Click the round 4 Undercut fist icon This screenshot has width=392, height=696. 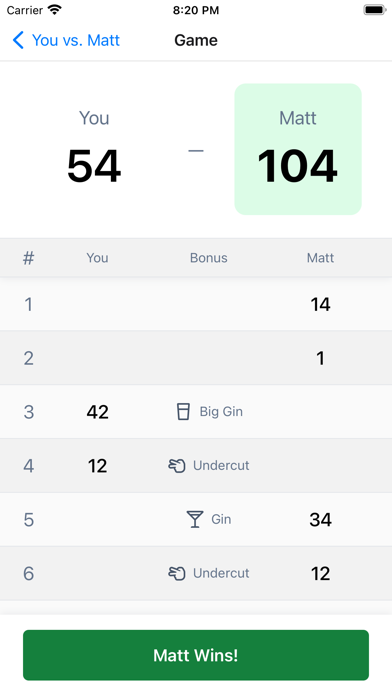(x=177, y=466)
